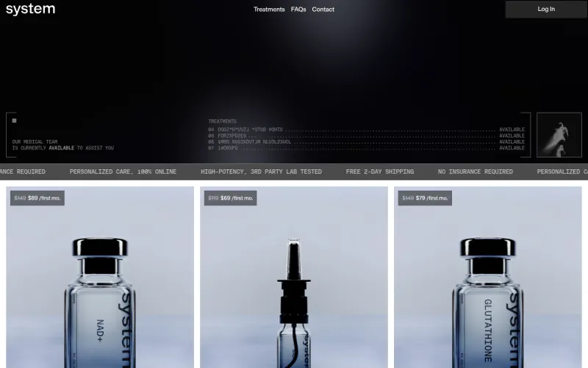Open the FAQs navigation link
This screenshot has height=368, width=588.
pyautogui.click(x=298, y=10)
